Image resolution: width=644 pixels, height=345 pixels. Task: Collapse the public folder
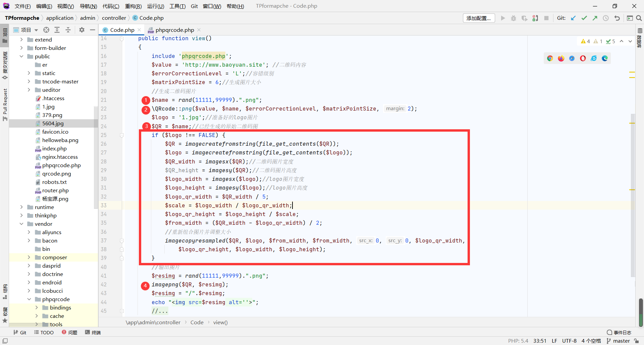point(21,56)
